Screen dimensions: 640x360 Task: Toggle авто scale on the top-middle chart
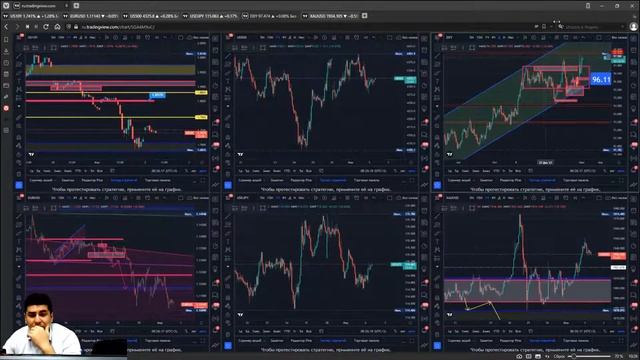coord(412,171)
